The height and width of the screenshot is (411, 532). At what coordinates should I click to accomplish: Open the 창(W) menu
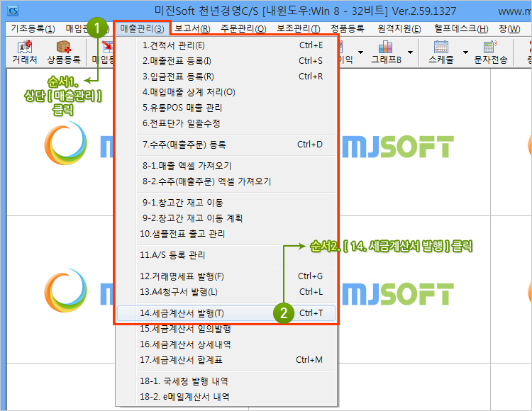click(509, 28)
